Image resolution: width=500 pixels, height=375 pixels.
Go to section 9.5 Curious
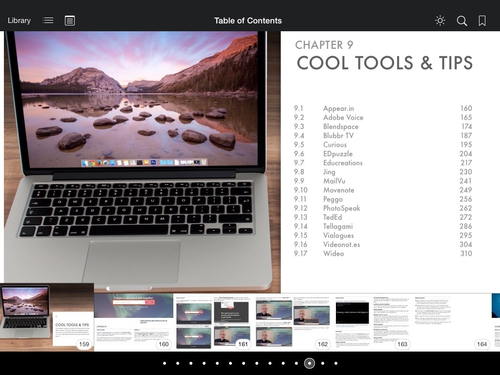tap(383, 144)
